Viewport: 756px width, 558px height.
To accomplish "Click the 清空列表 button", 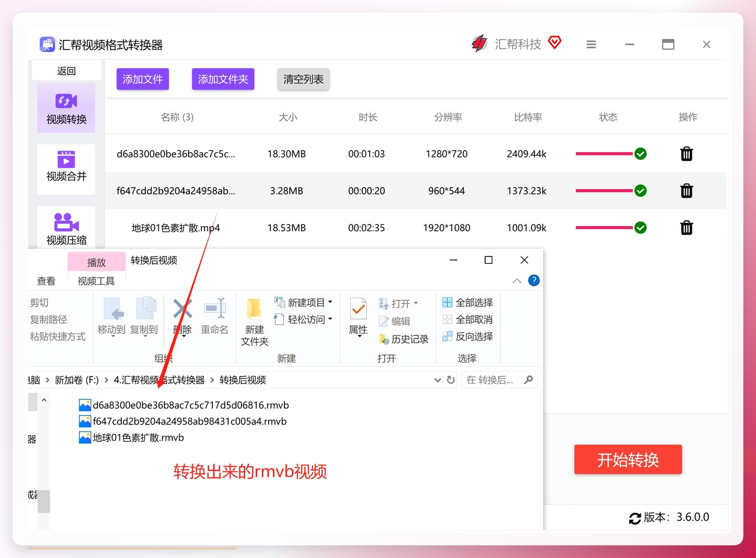I will [x=303, y=79].
